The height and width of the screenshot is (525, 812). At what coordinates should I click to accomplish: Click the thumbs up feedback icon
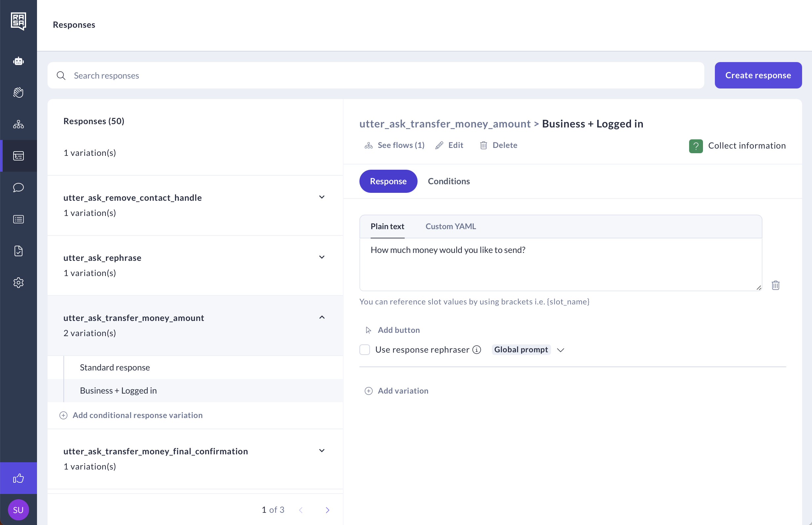point(18,478)
